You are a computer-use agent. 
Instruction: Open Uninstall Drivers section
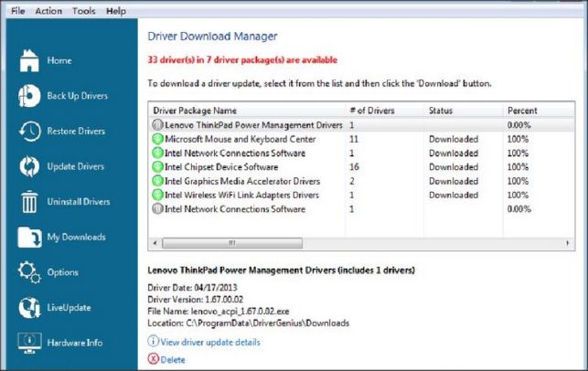click(x=79, y=202)
